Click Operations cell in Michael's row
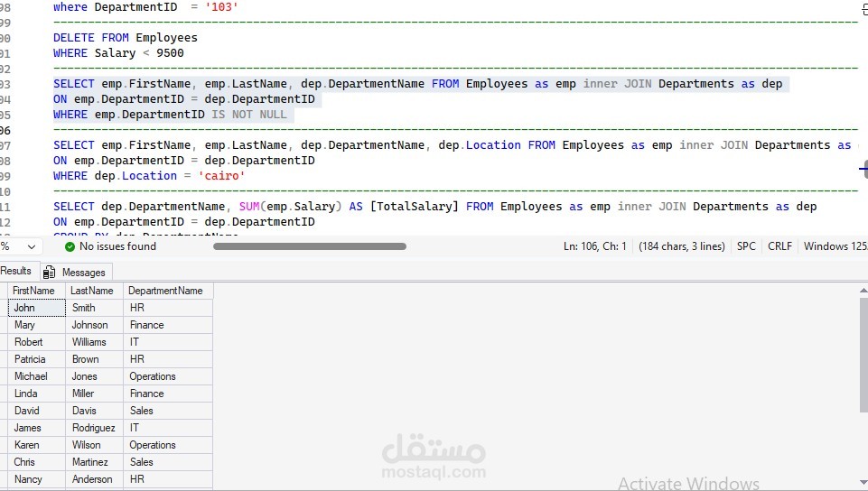Screen dimensions: 868x491 168,376
